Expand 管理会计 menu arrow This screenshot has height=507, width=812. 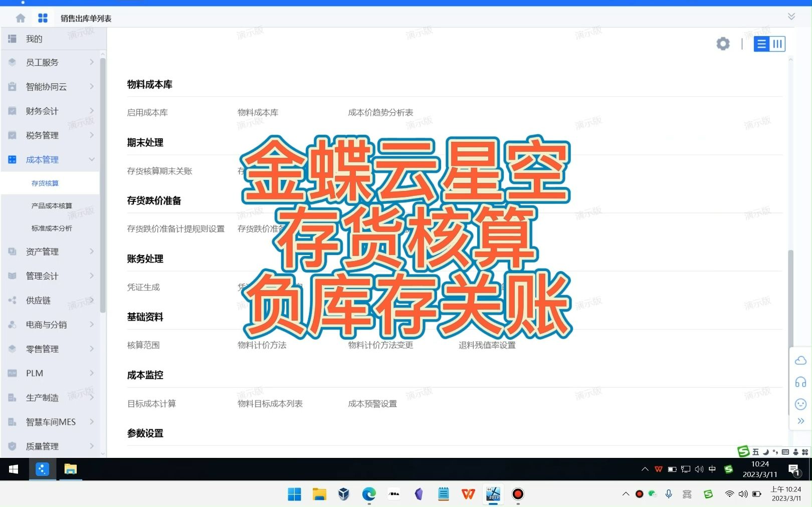tap(92, 276)
